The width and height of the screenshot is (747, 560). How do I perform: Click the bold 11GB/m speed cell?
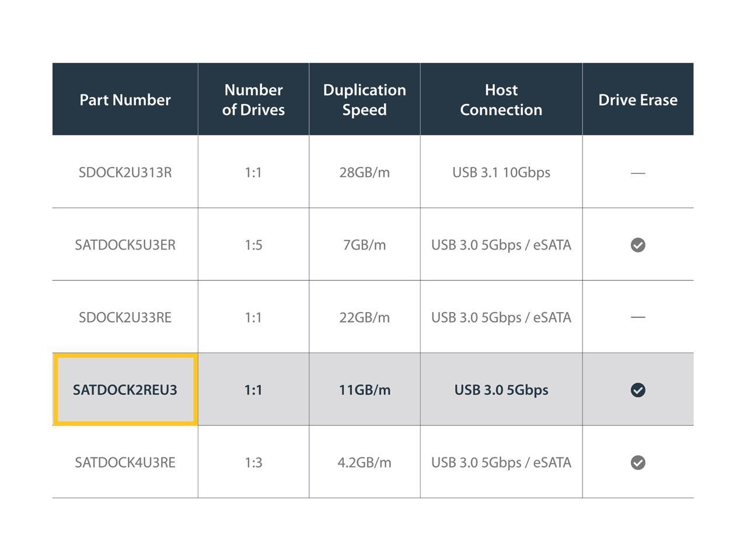364,390
